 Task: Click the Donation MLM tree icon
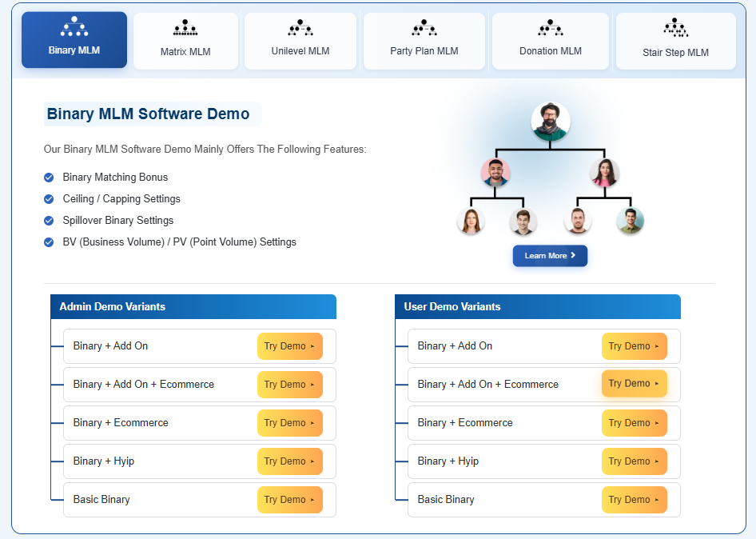coord(550,29)
